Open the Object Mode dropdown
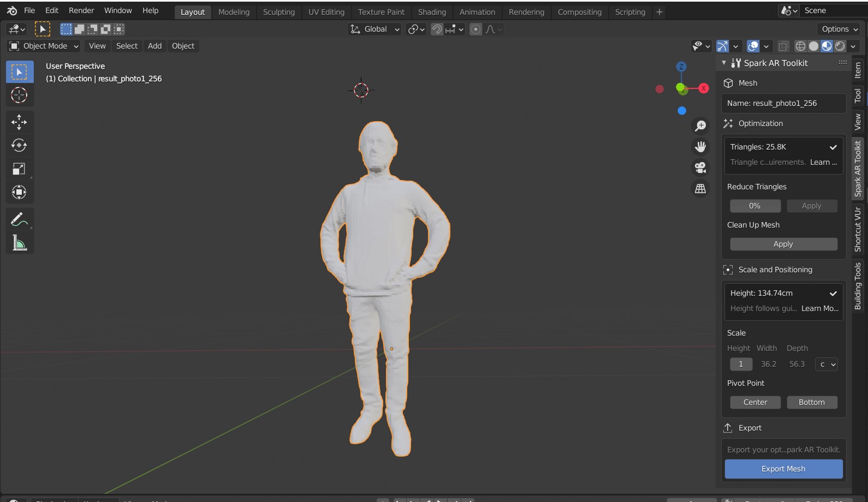868x502 pixels. point(45,46)
